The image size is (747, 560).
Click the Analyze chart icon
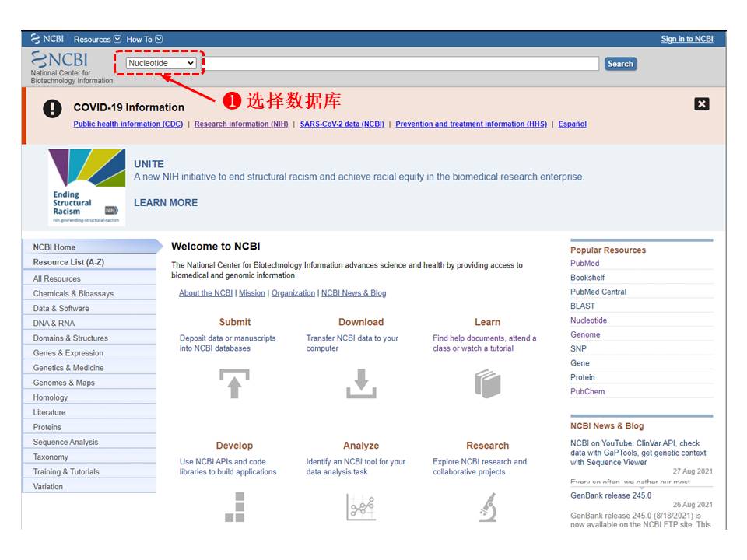click(x=361, y=507)
